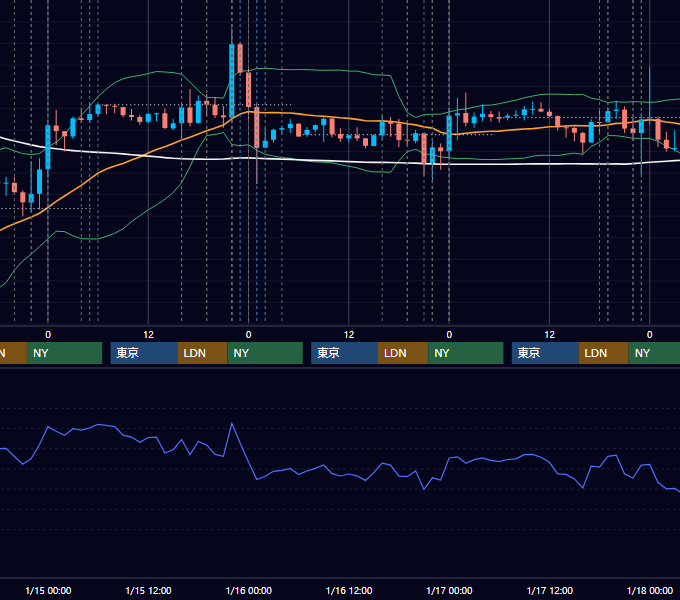Click the 1/17 12:00 date axis label
The width and height of the screenshot is (680, 600).
[549, 590]
